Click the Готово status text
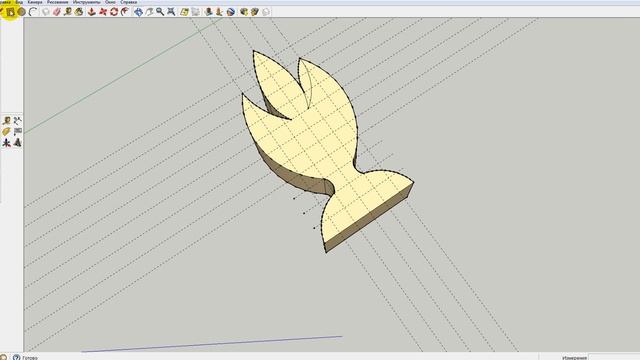The width and height of the screenshot is (640, 360). [30, 358]
